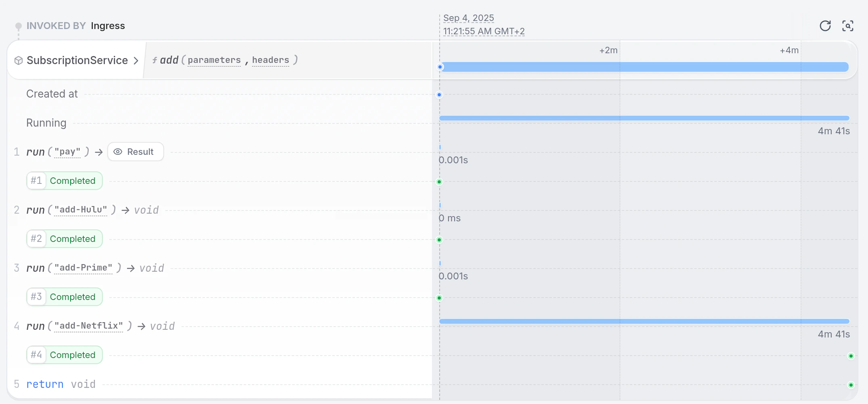This screenshot has width=868, height=404.
Task: Click the green dot for #1 Completed
Action: [x=439, y=182]
